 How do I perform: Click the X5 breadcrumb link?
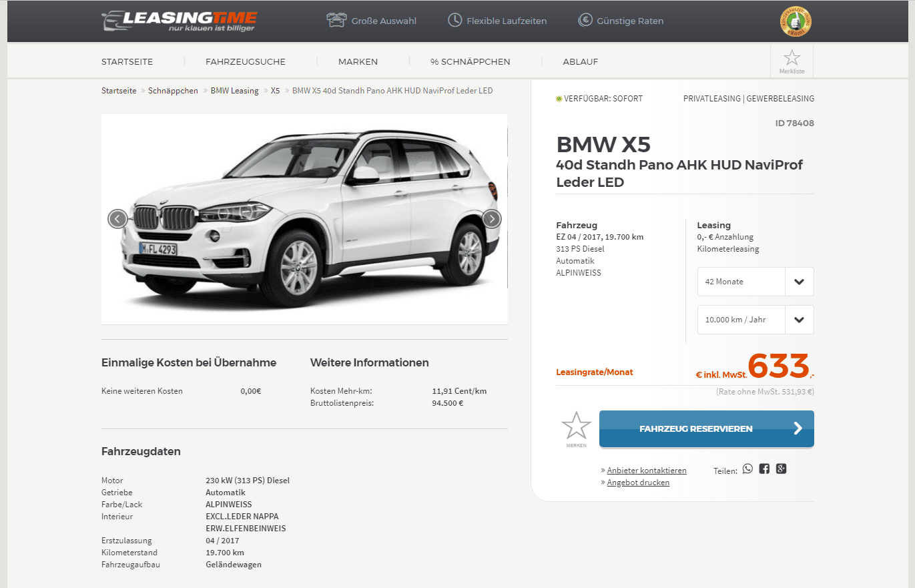[276, 91]
